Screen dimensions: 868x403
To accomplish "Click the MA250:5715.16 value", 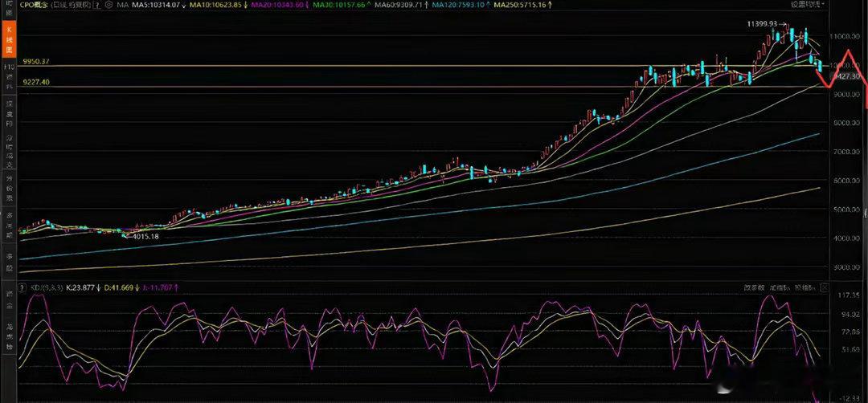I will [x=520, y=5].
